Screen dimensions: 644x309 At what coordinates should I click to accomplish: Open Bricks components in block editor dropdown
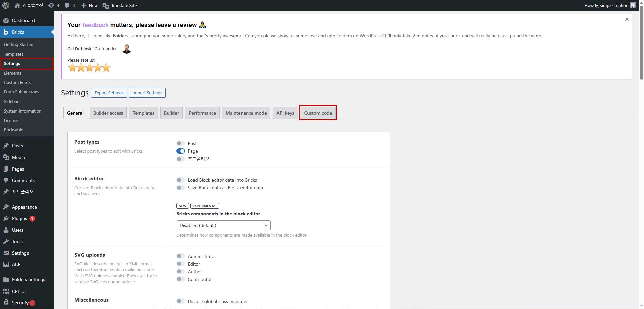pyautogui.click(x=223, y=225)
